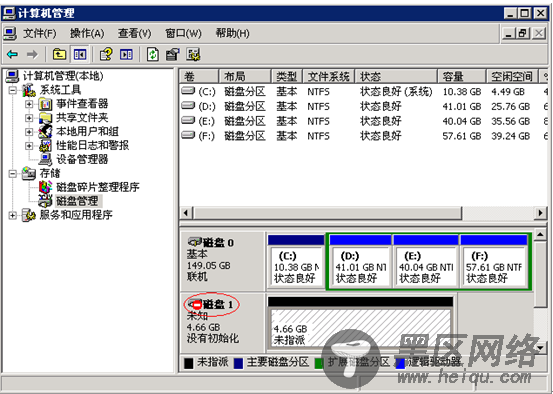
Task: Sort by 容量 column header
Action: [462, 76]
